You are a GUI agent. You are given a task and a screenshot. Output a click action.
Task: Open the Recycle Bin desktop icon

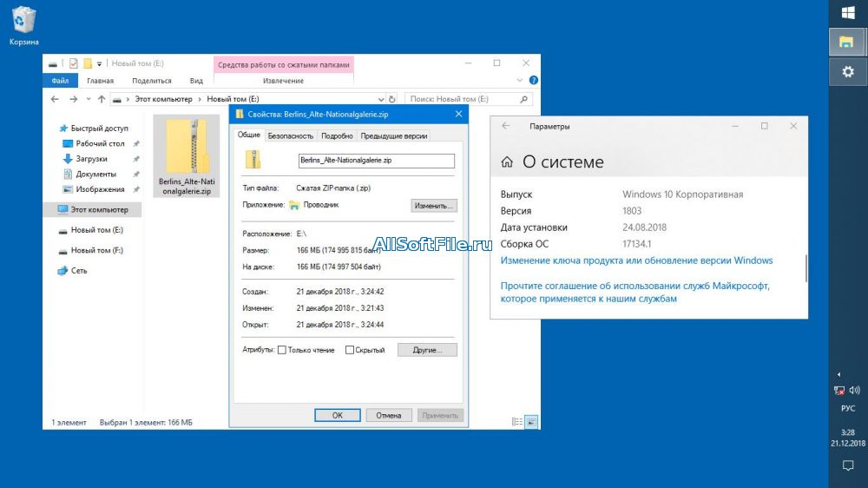coord(23,23)
